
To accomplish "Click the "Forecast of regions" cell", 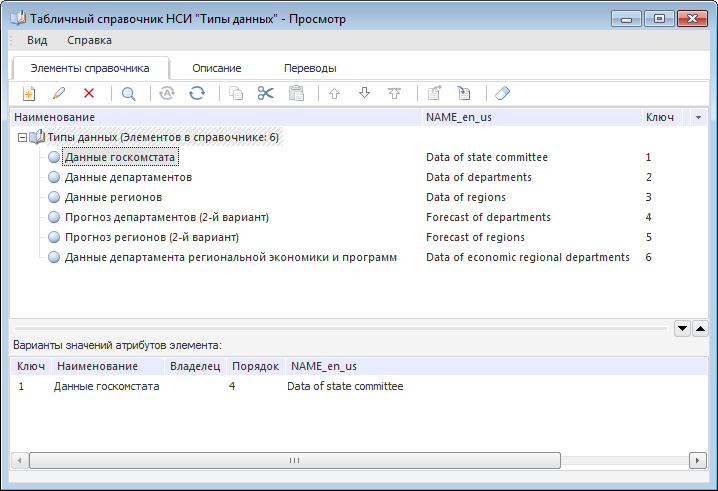I will (x=475, y=237).
